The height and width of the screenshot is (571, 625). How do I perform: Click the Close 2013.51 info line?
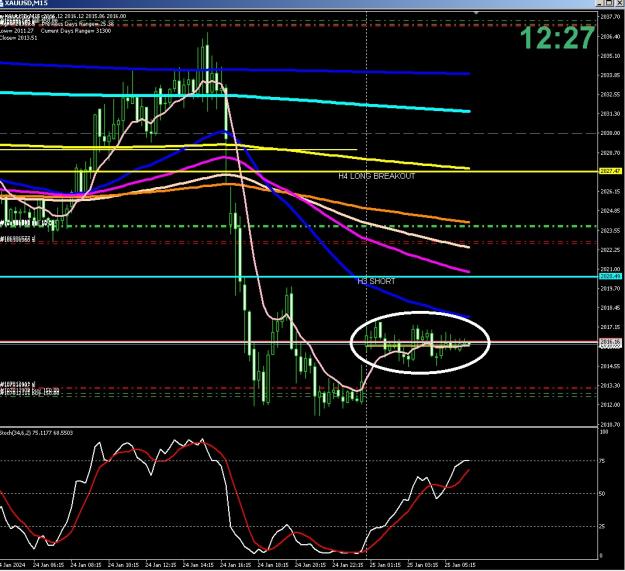18,38
